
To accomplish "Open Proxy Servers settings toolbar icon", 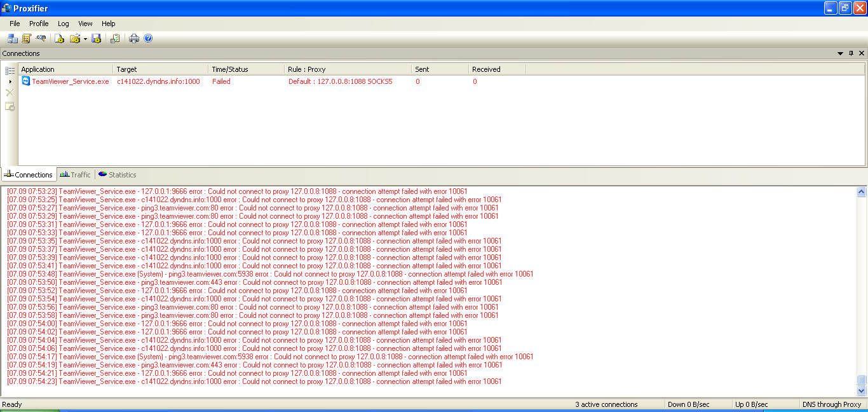I will click(x=12, y=39).
